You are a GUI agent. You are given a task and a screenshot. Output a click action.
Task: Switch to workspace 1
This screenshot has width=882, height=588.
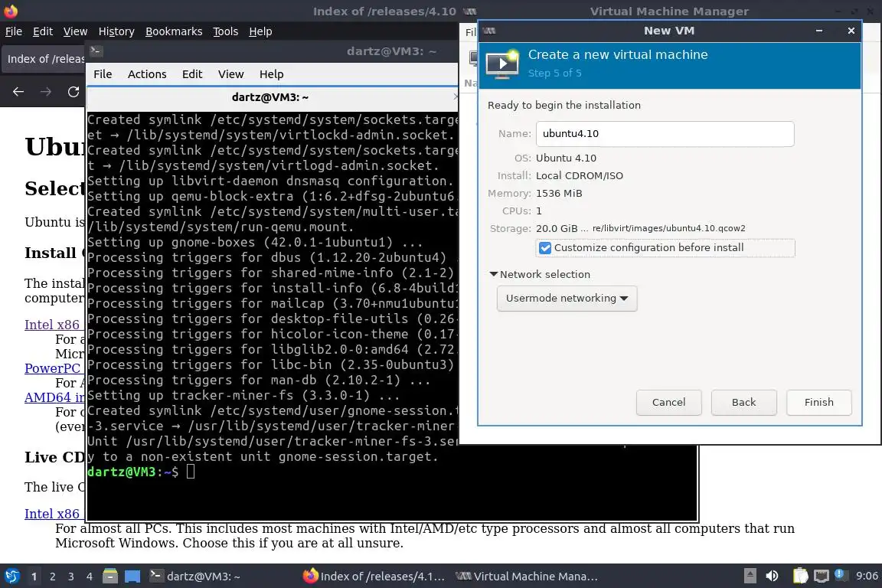click(x=34, y=577)
